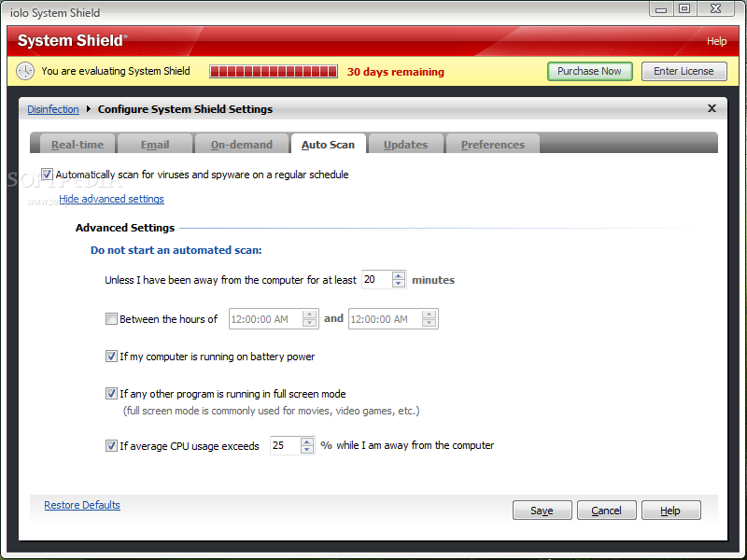Select the Auto Scan tab
Screen dimensions: 747x560
coord(329,145)
